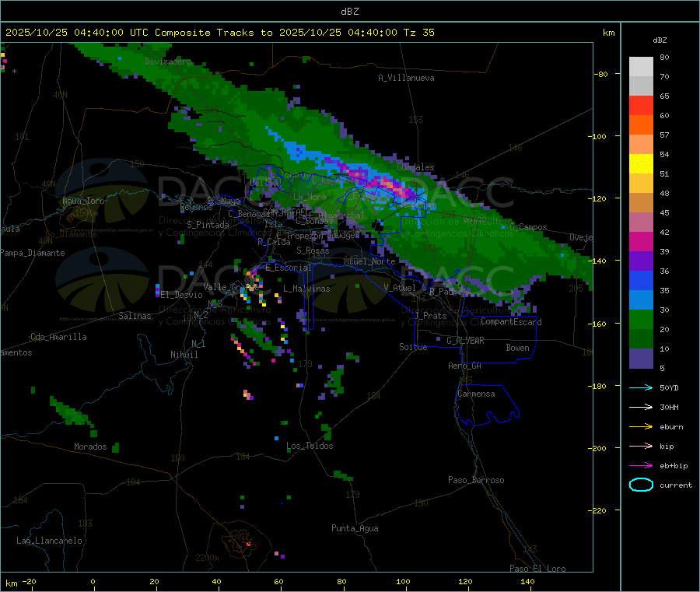Click the 'A_Villanueva' map label
Screen dimensions: 700x592
pos(406,78)
